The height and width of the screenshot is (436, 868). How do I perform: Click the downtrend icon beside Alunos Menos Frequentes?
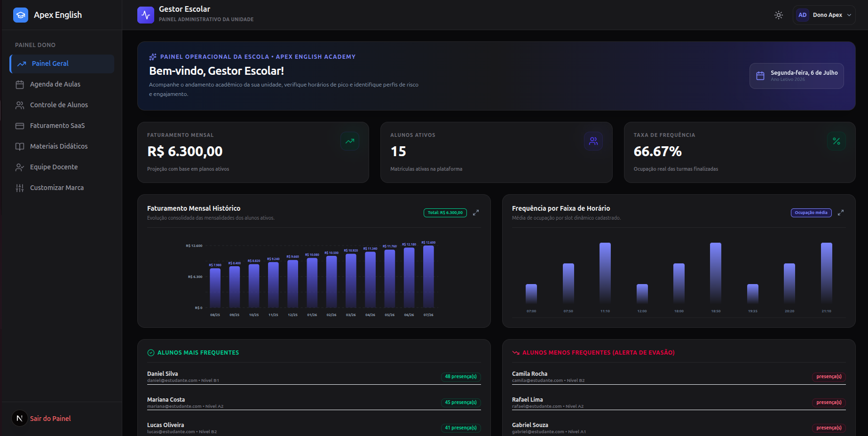[x=516, y=353]
